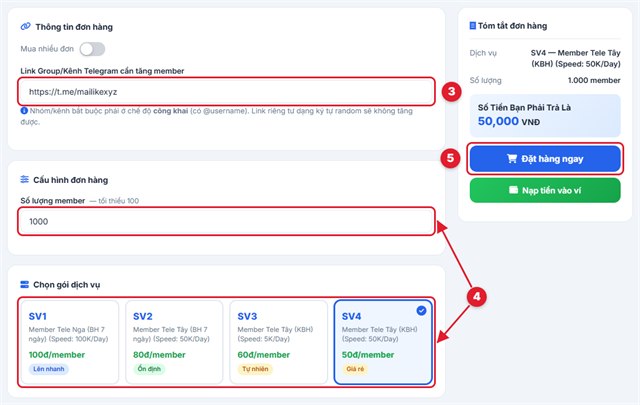Click the Giá rẻ tag on SV4
This screenshot has width=640, height=405.
355,369
